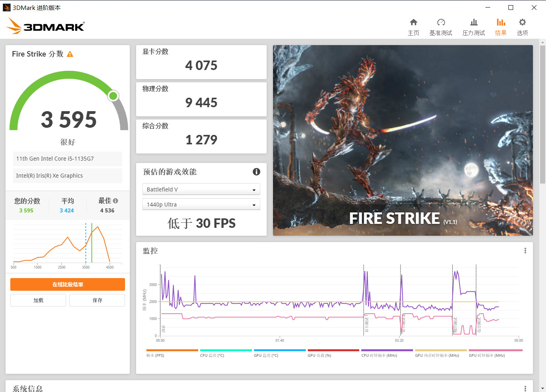Click the vertical scrollbar thumb
The height and width of the screenshot is (392, 546).
[542, 114]
